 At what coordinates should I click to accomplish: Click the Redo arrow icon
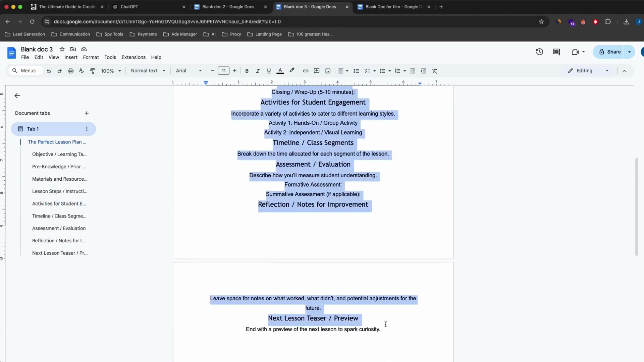60,71
